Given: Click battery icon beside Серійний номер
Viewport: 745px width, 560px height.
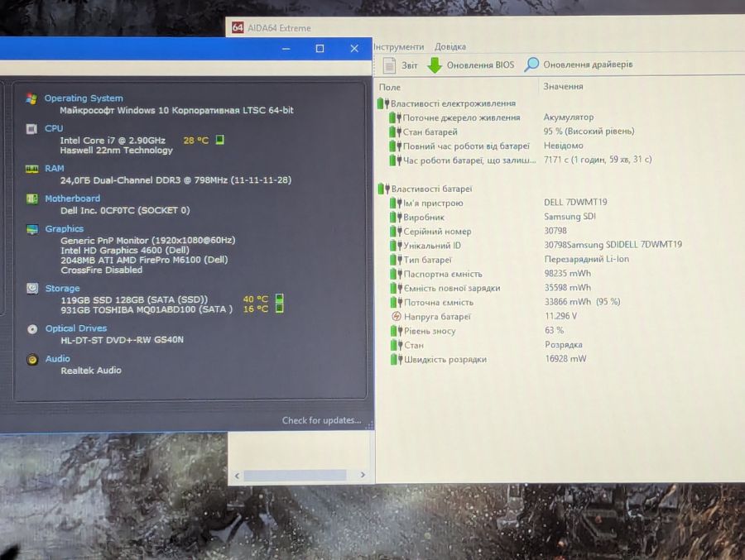Looking at the screenshot, I should [397, 232].
